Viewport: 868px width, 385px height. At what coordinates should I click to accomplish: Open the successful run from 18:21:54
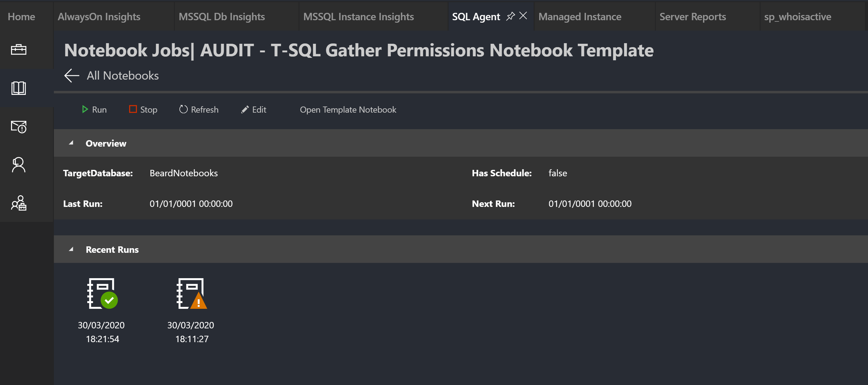click(102, 294)
